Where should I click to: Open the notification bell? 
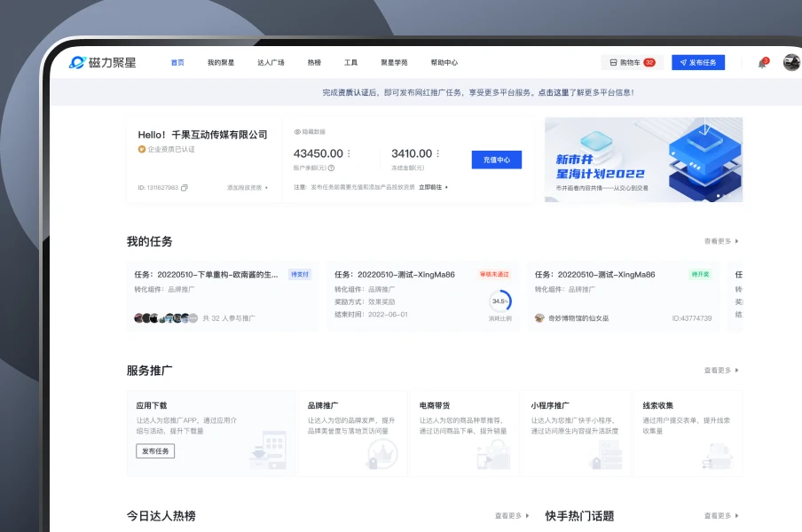pyautogui.click(x=762, y=63)
